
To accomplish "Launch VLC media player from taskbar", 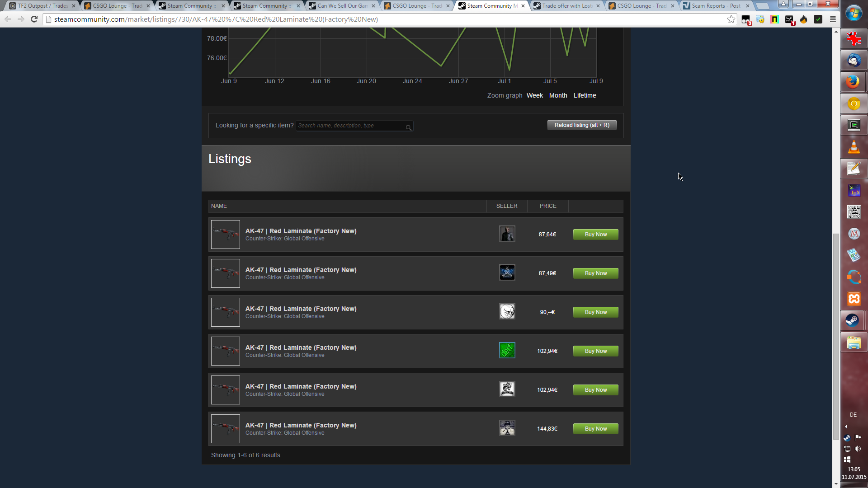I will click(854, 147).
